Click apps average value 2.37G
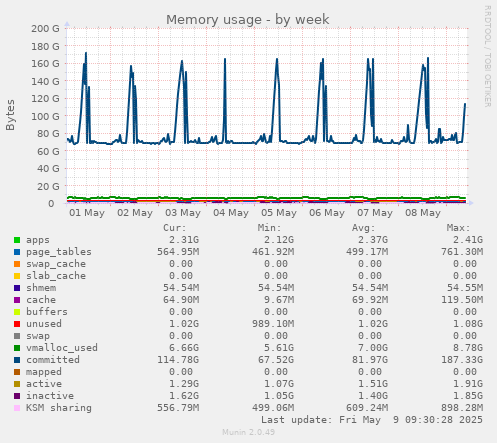 pos(373,240)
